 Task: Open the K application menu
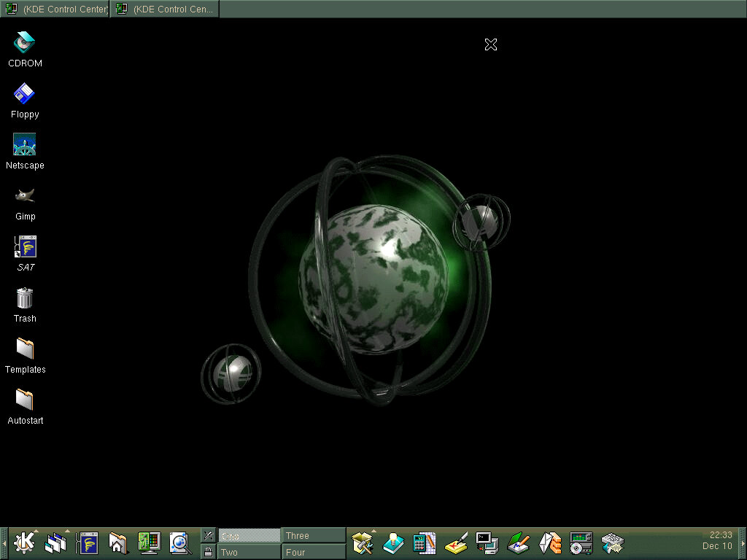point(26,543)
